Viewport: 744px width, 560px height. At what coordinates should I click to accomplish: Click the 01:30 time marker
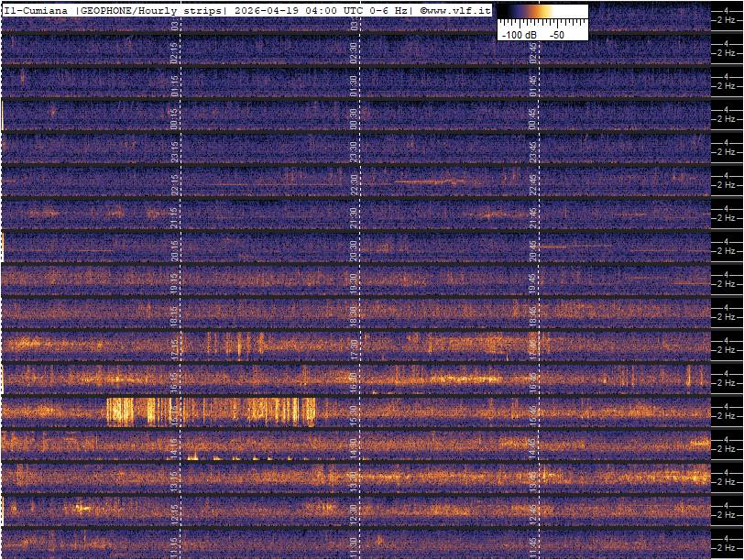354,86
